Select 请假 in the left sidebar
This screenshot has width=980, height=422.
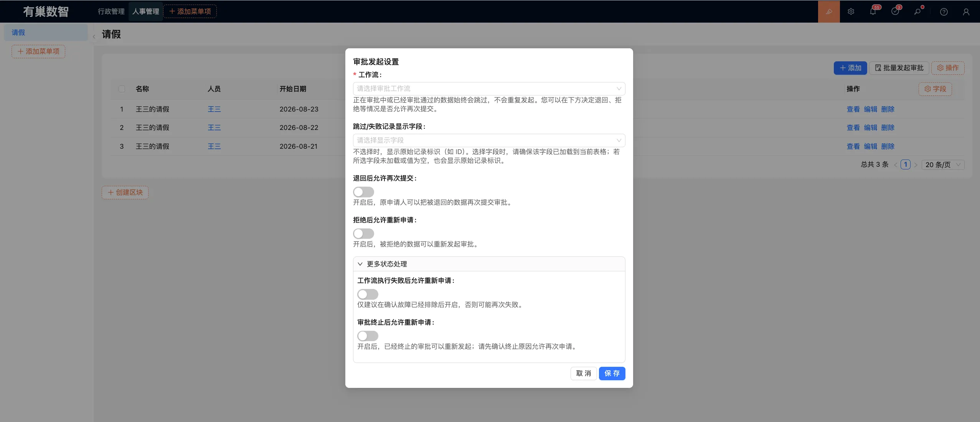pyautogui.click(x=46, y=33)
